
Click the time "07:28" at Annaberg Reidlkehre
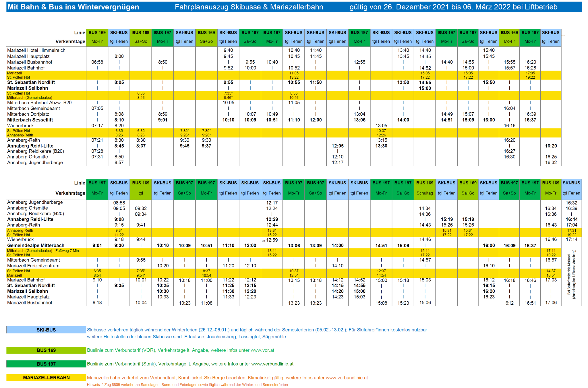click(x=97, y=151)
